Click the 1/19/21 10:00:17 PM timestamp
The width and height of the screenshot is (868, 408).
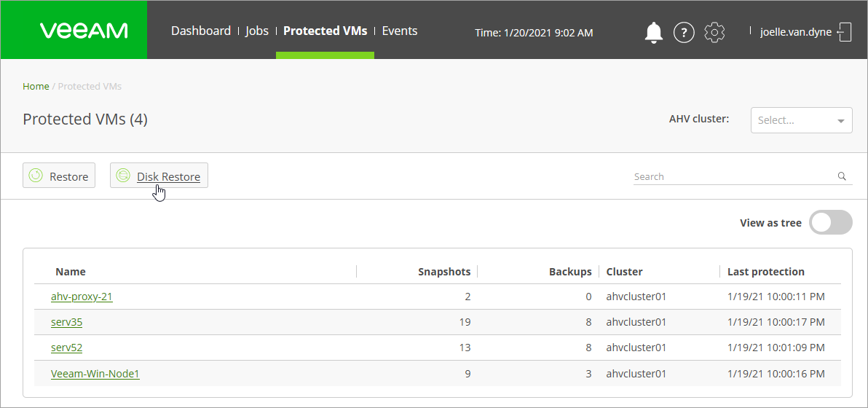pos(776,322)
